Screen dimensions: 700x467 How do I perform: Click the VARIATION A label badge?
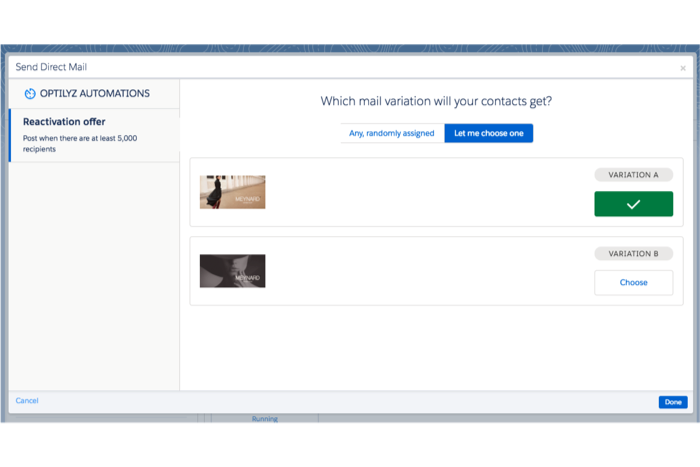(x=633, y=175)
